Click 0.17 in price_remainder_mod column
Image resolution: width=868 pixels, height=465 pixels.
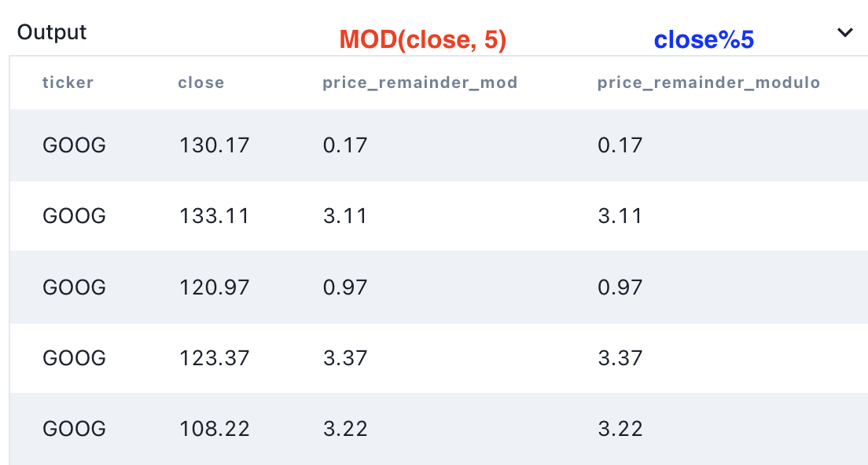(x=344, y=145)
